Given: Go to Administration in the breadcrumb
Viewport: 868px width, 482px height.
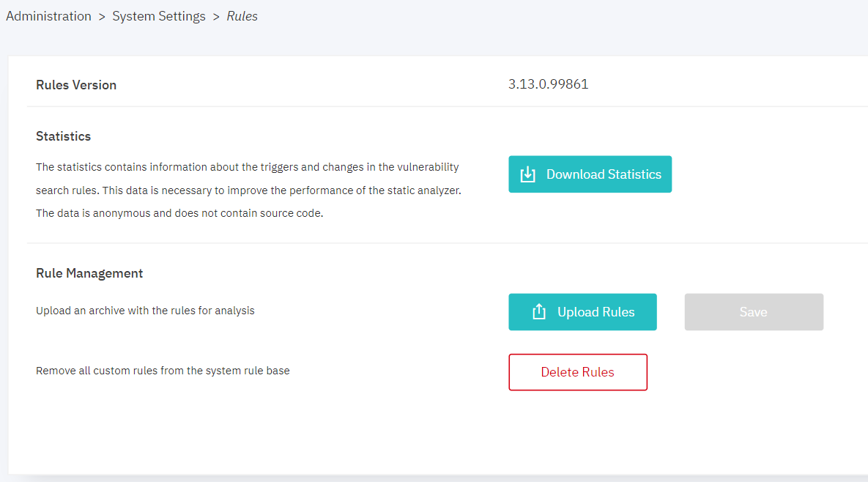Looking at the screenshot, I should 49,16.
